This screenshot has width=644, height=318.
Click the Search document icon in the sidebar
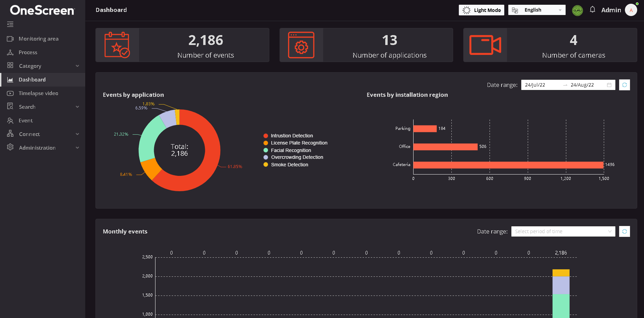(x=10, y=106)
